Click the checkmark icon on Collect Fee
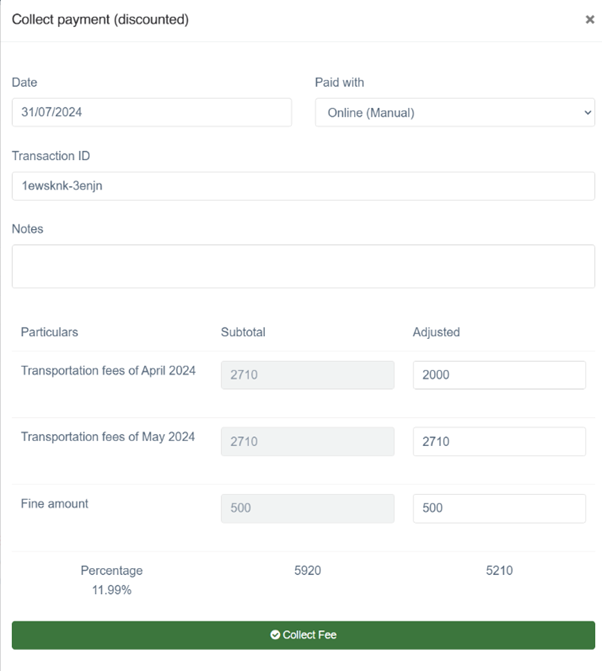Image resolution: width=602 pixels, height=671 pixels. [275, 635]
